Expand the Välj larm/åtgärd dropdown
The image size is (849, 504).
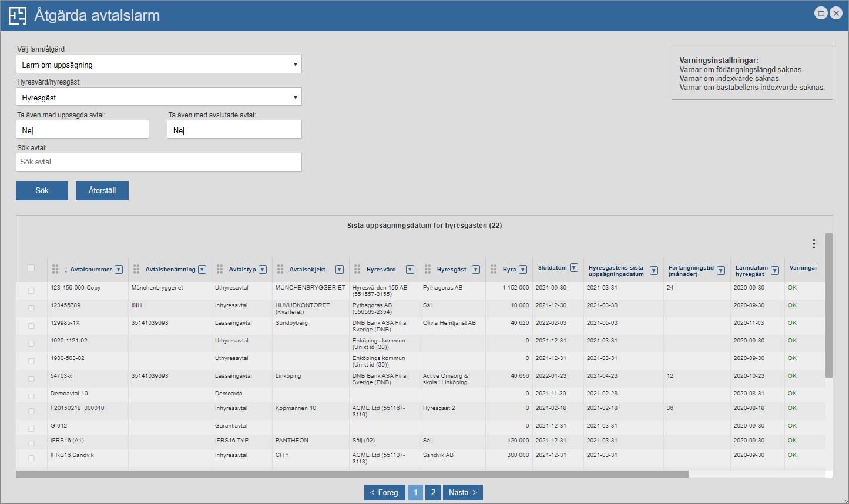click(159, 65)
